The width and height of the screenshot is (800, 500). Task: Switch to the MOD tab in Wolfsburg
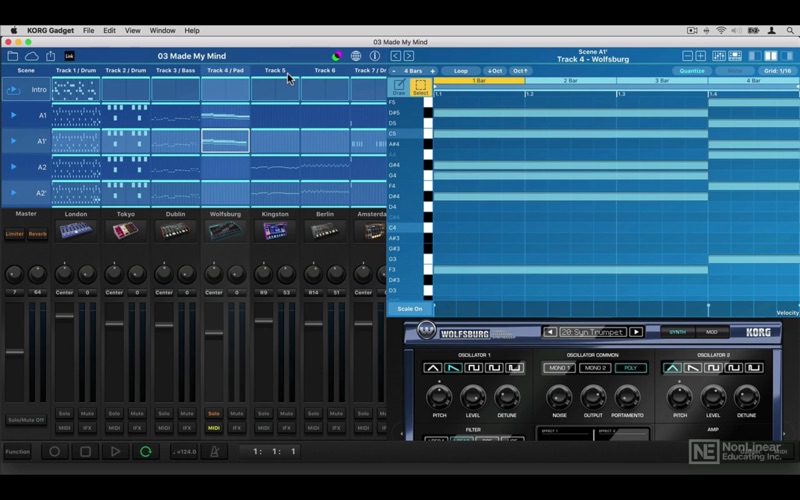pyautogui.click(x=711, y=332)
